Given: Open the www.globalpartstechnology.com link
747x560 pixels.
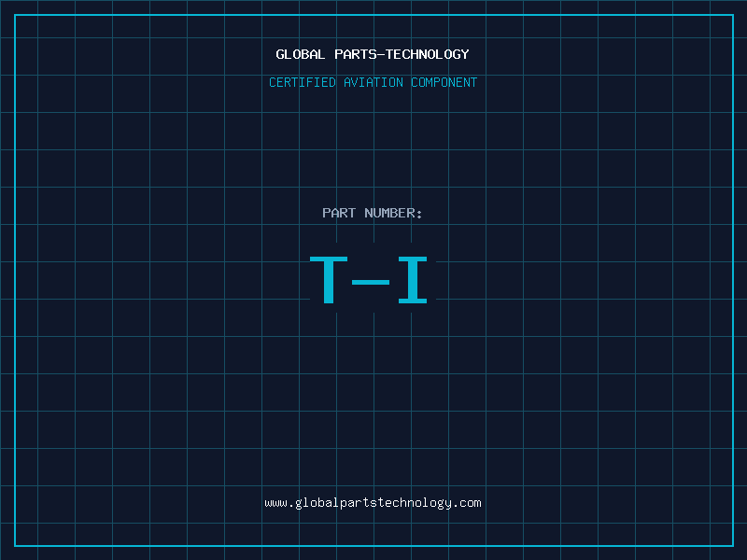Looking at the screenshot, I should click(x=373, y=503).
